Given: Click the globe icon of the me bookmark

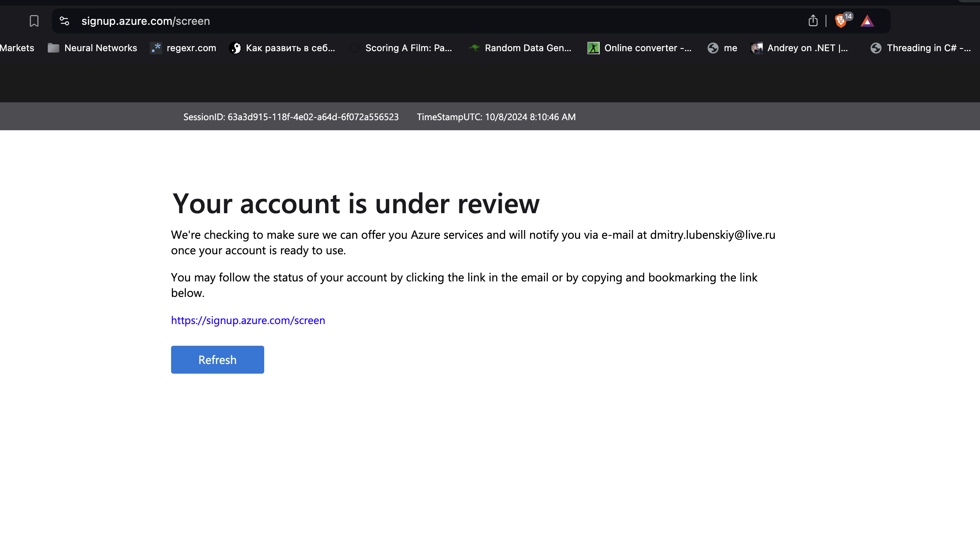Looking at the screenshot, I should 713,48.
